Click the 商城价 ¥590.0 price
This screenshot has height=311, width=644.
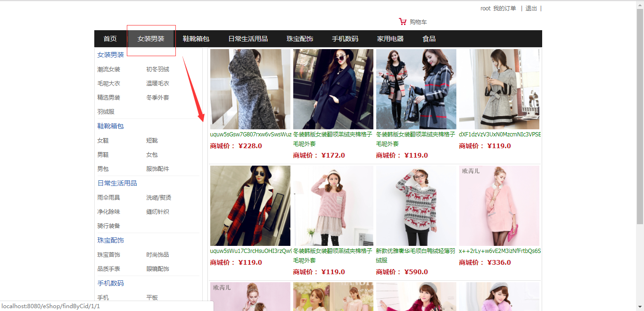tap(402, 272)
